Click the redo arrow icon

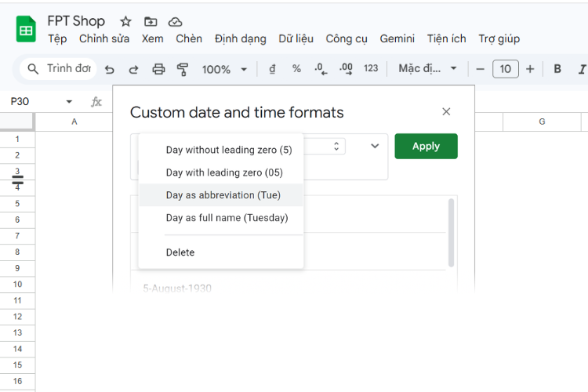(x=133, y=70)
